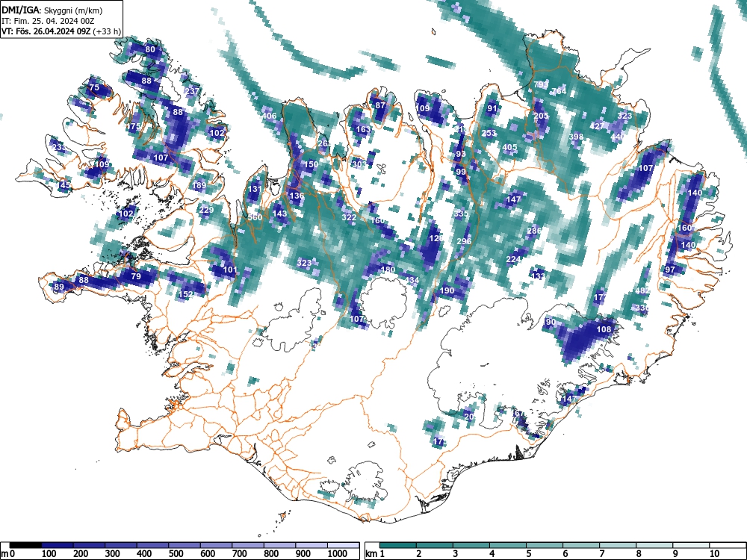Screen dimensions: 747x560
Task: Click the visibility value '190' on the map
Action: coord(447,290)
